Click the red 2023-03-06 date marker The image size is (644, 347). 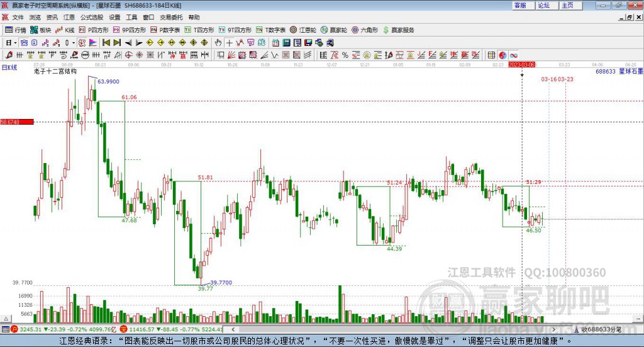coord(521,65)
